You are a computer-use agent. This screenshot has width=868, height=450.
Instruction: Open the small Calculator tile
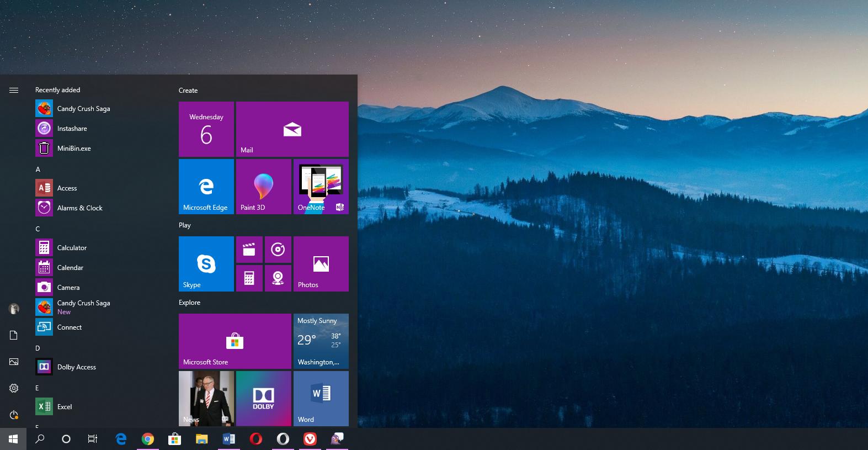(249, 278)
